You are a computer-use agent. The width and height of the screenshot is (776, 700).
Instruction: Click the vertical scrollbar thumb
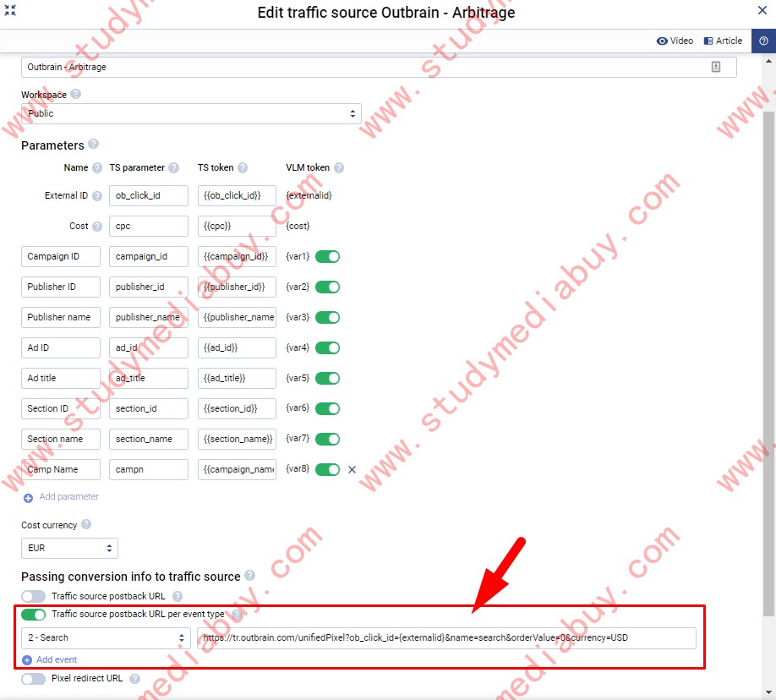tap(768, 364)
